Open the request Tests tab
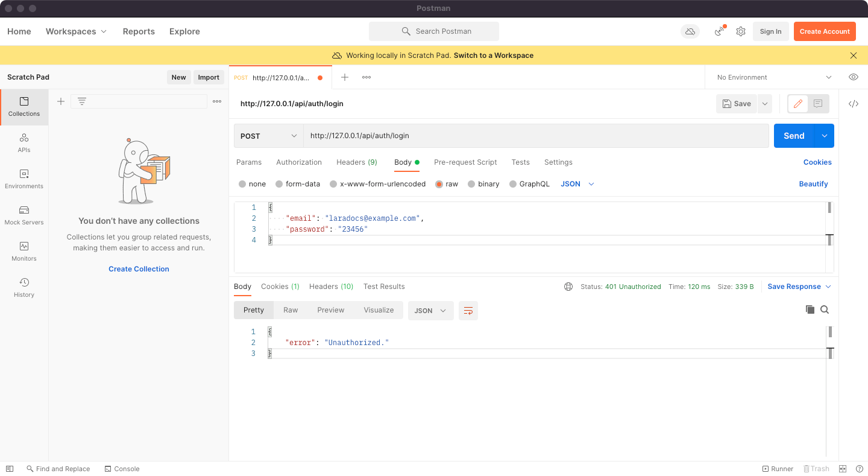 tap(521, 162)
